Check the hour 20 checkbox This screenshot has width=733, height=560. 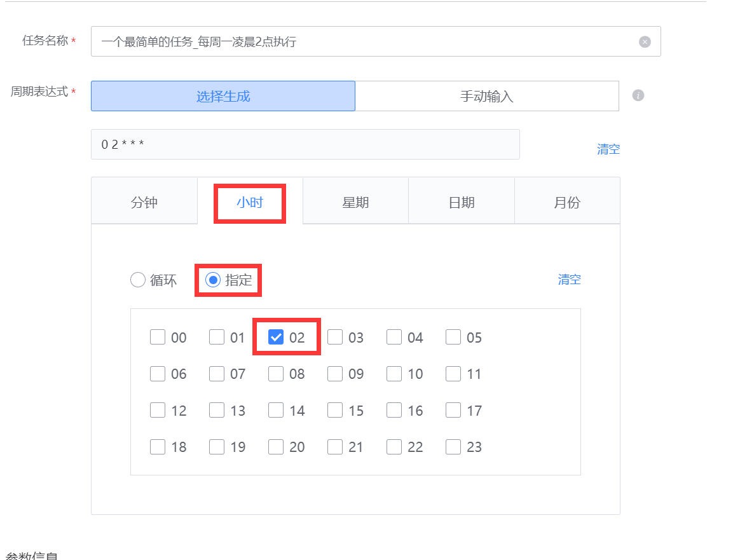275,446
